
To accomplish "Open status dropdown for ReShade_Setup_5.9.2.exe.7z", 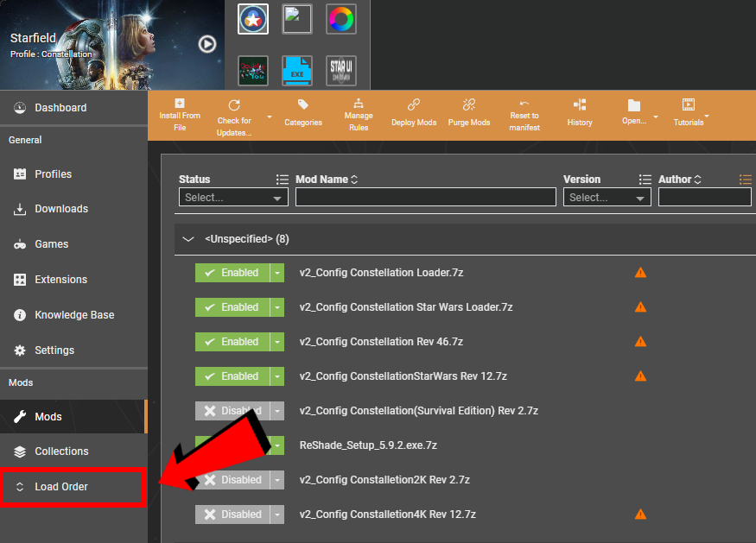I will pyautogui.click(x=277, y=445).
